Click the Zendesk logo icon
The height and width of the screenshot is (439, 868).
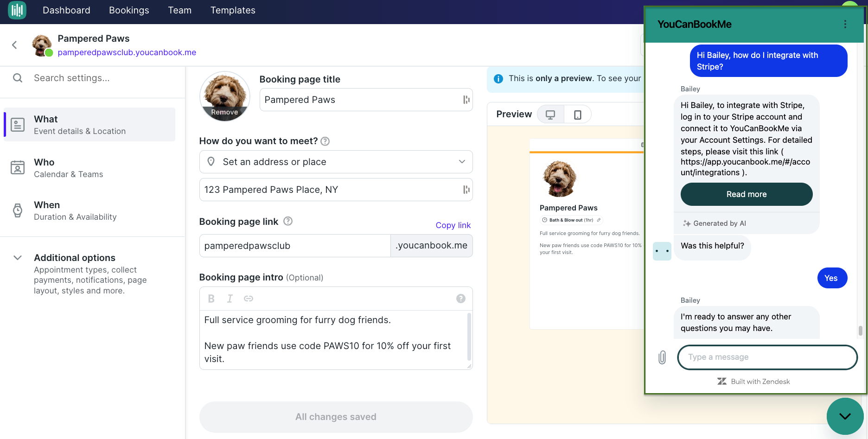pyautogui.click(x=721, y=382)
